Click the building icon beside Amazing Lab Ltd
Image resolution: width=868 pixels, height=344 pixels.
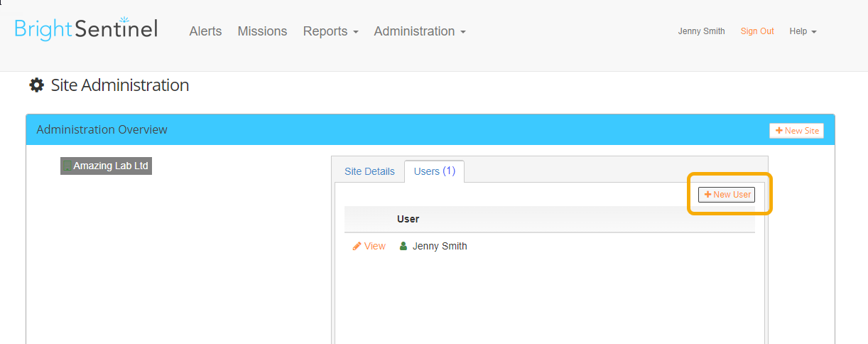pos(67,166)
